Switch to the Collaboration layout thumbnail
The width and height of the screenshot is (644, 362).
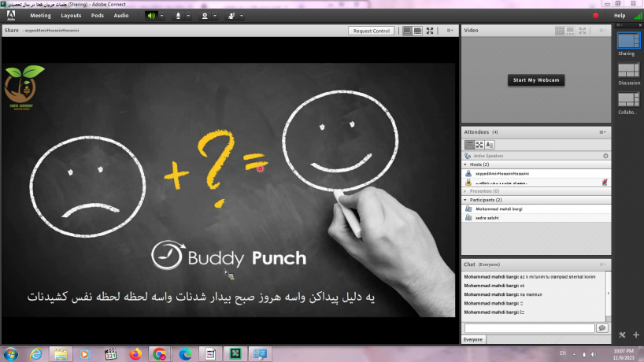coord(628,100)
